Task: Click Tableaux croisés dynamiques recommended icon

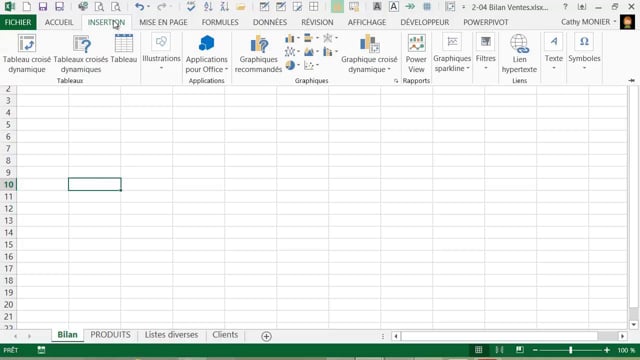Action: (x=81, y=53)
